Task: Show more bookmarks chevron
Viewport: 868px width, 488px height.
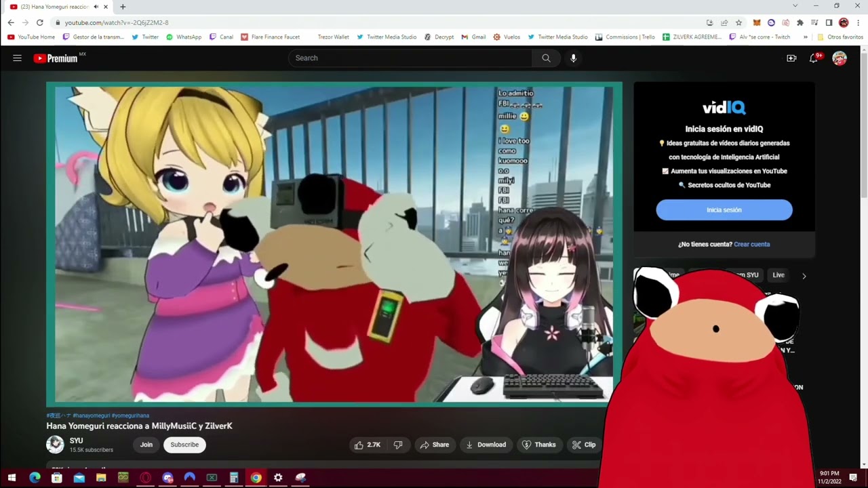Action: (x=806, y=37)
